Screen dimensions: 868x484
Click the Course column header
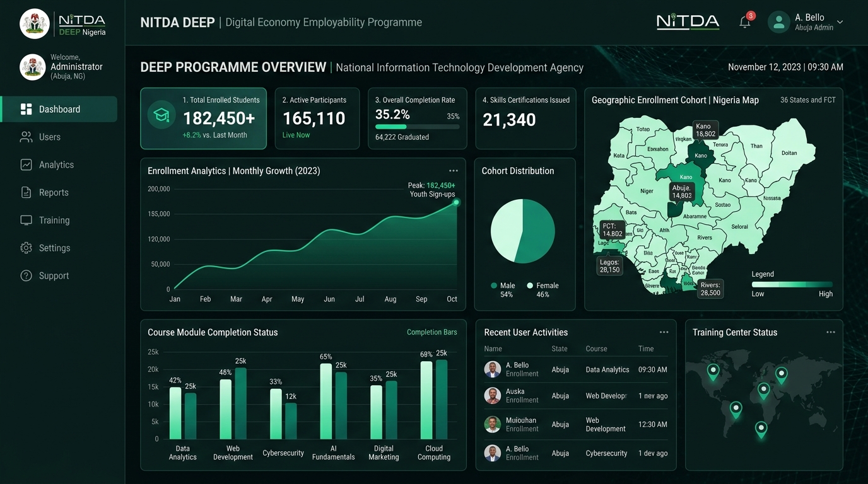click(x=596, y=349)
